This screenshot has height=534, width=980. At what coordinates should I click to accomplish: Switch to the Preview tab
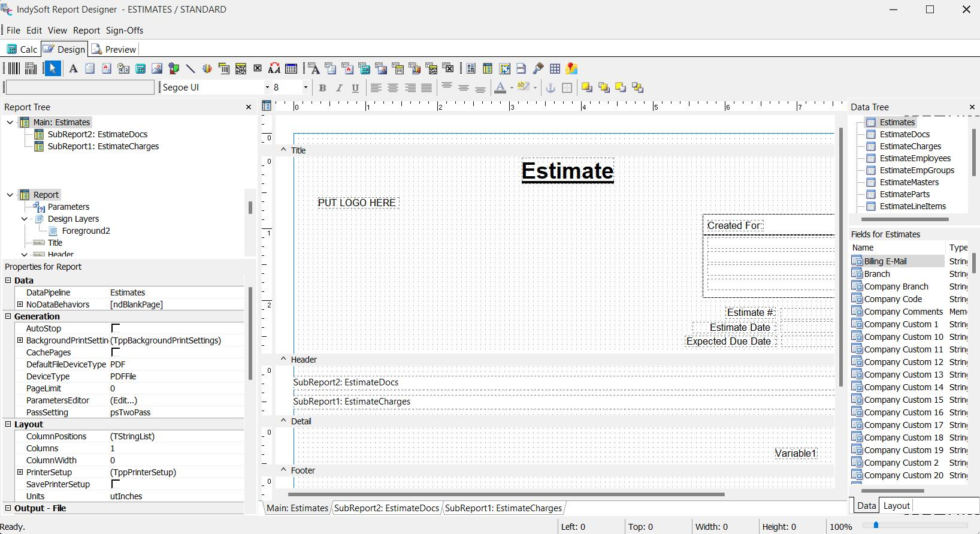click(114, 50)
